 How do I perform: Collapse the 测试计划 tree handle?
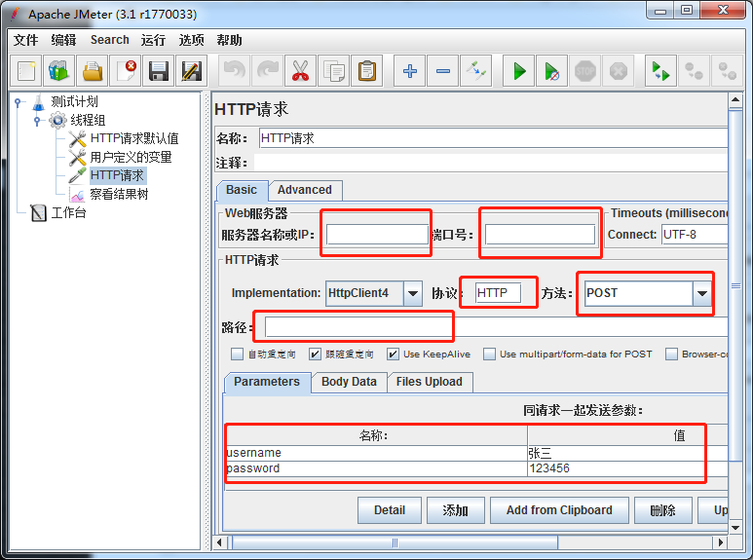click(x=18, y=102)
